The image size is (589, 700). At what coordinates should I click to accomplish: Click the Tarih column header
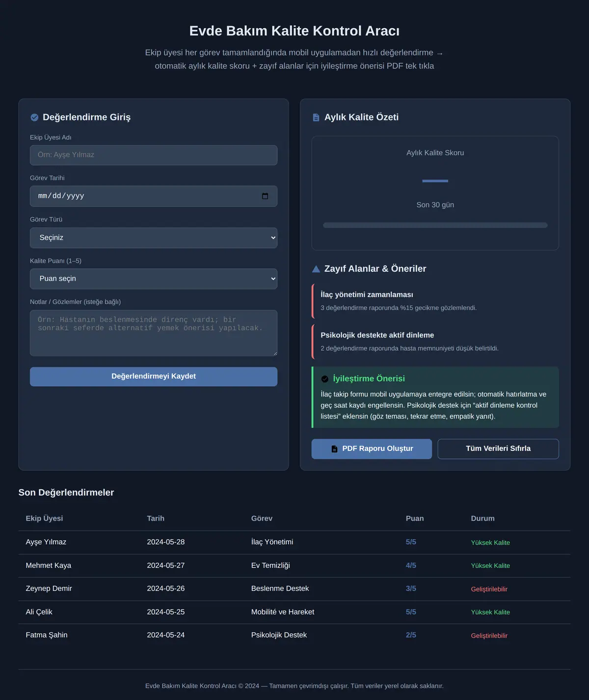(x=156, y=519)
